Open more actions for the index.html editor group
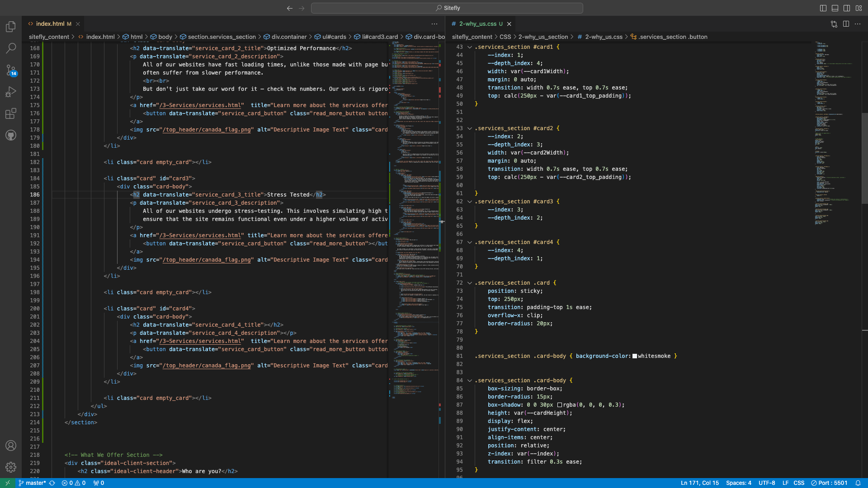The height and width of the screenshot is (488, 868). click(x=434, y=24)
